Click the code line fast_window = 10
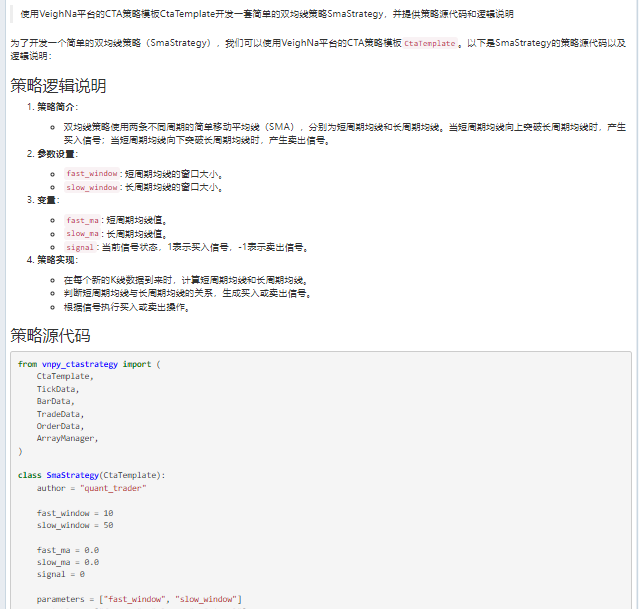 [75, 513]
